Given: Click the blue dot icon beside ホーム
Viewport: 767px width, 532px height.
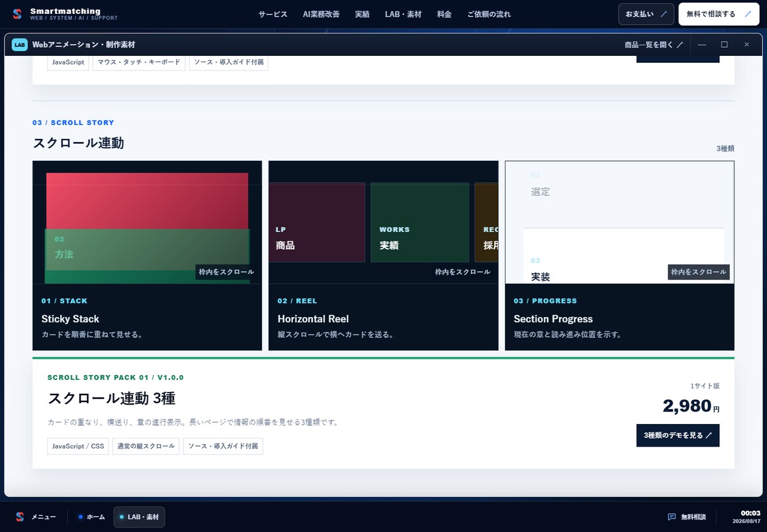Looking at the screenshot, I should click(80, 517).
